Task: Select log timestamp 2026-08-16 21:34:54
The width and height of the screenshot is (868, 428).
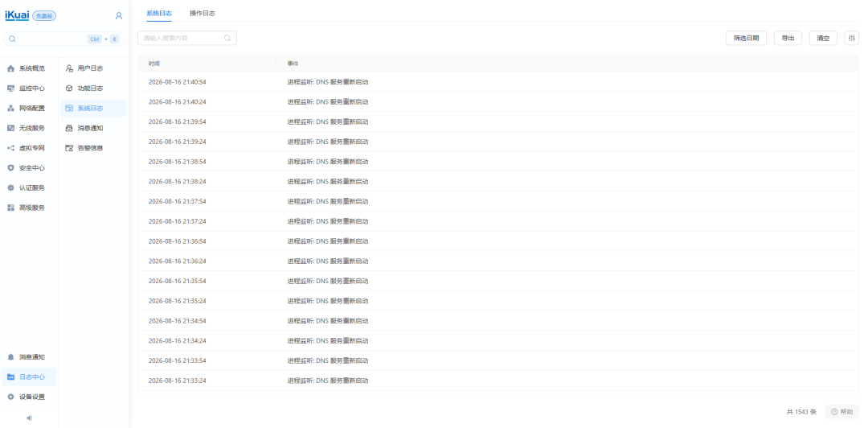Action: click(x=177, y=321)
